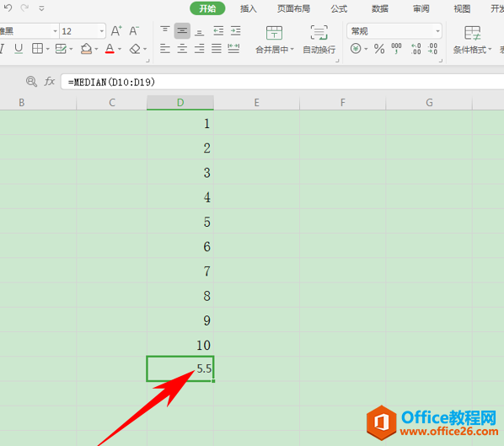Redo the last action
This screenshot has width=504, height=446.
(24, 8)
